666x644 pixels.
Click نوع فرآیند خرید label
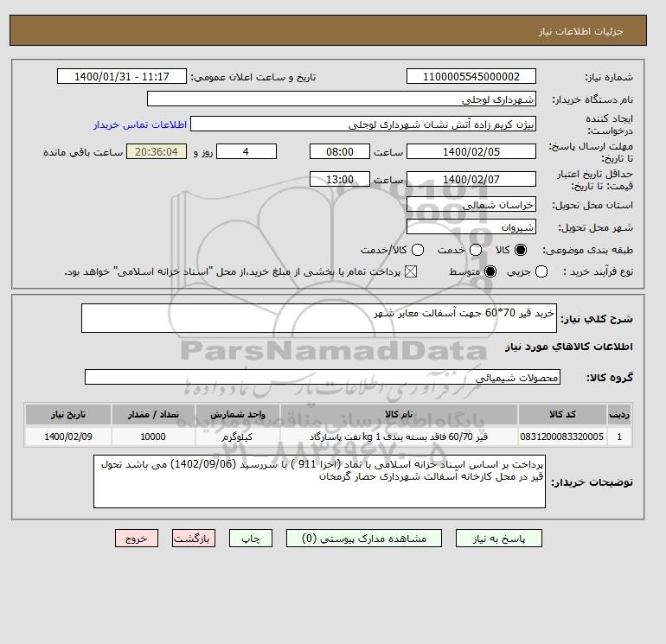coord(598,271)
